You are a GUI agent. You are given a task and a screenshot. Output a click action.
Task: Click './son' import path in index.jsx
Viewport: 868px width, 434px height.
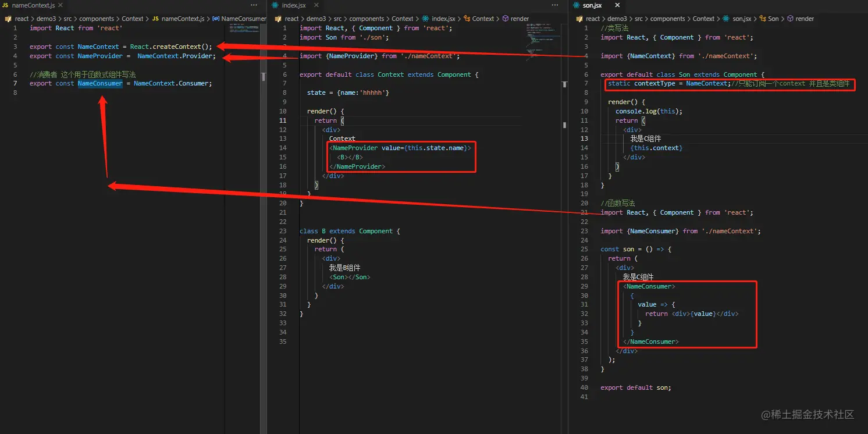[373, 37]
